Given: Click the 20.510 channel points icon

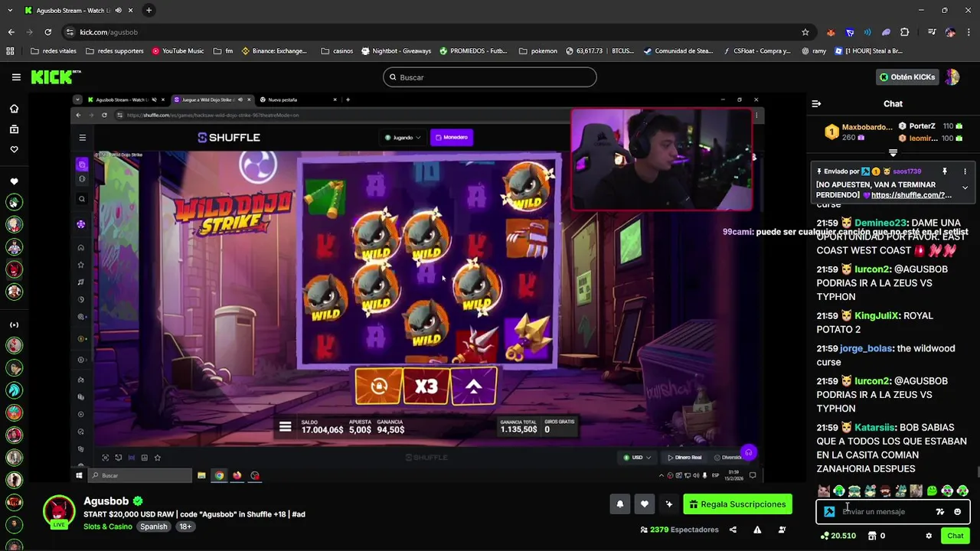Looking at the screenshot, I should (x=838, y=536).
